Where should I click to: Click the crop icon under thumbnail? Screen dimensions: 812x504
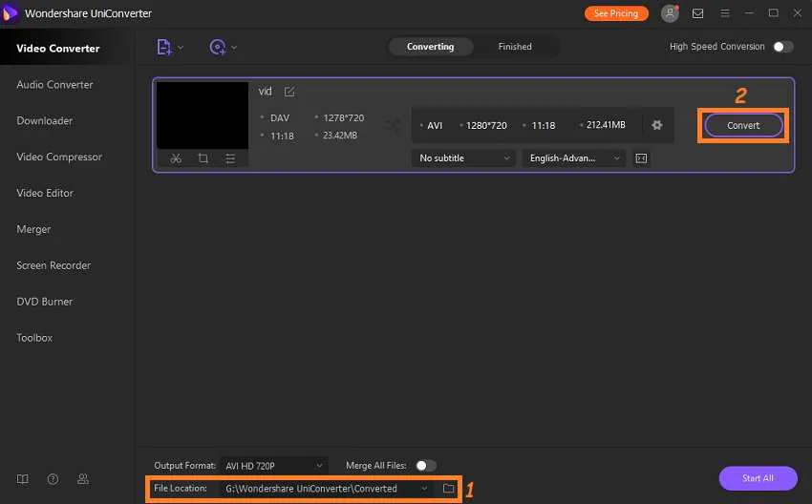point(203,158)
